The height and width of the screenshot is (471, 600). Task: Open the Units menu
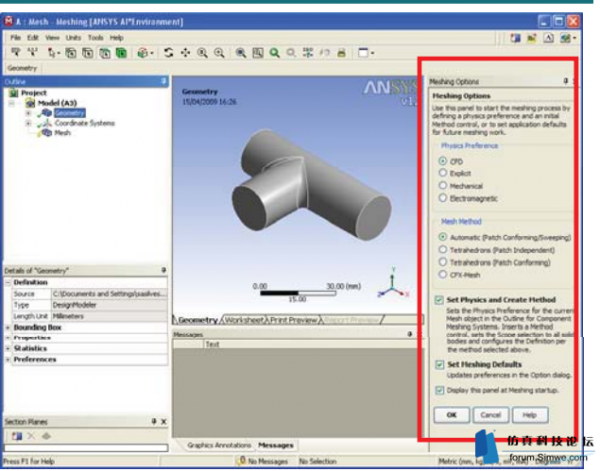point(73,37)
